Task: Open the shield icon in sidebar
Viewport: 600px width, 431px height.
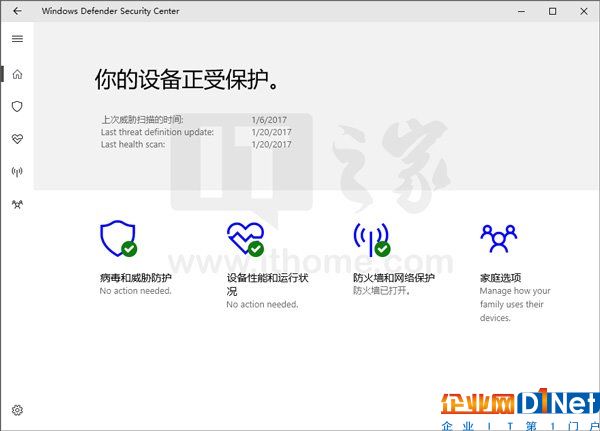Action: (x=17, y=106)
